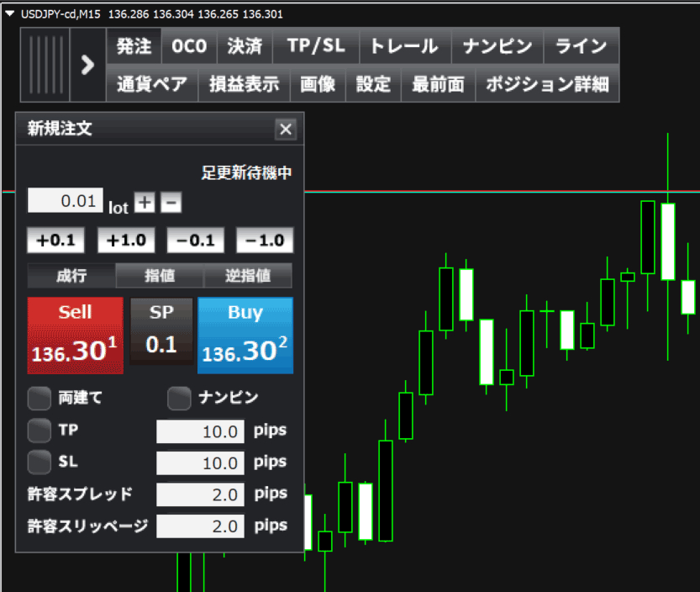Viewport: 700px width, 592px height.
Task: Decrease lot size with minus icon
Action: click(x=171, y=203)
